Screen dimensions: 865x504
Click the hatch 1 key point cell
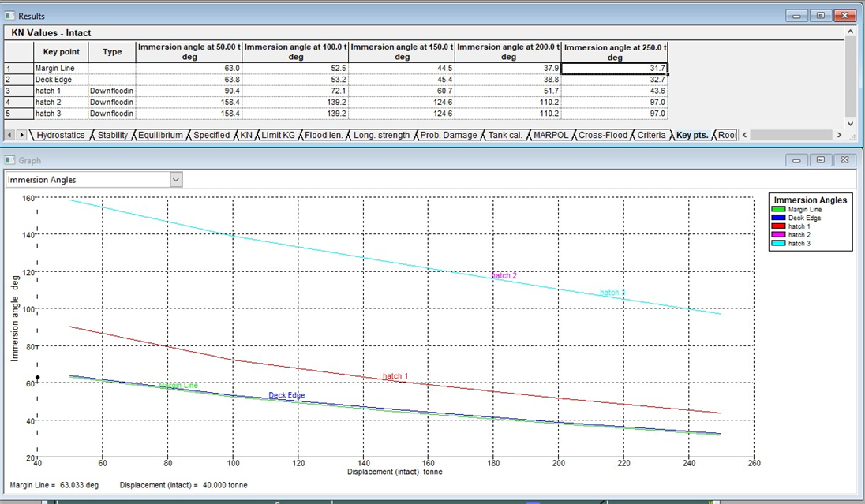coord(61,91)
